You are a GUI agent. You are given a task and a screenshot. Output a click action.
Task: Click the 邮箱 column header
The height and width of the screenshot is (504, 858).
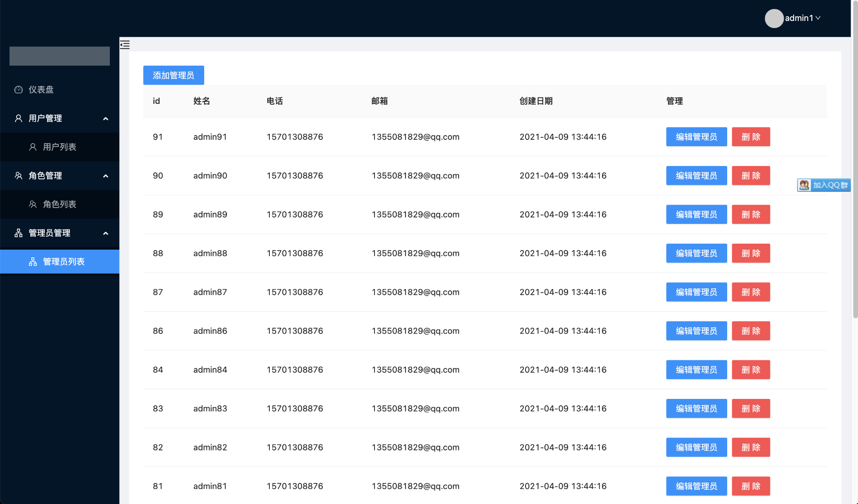click(x=380, y=101)
